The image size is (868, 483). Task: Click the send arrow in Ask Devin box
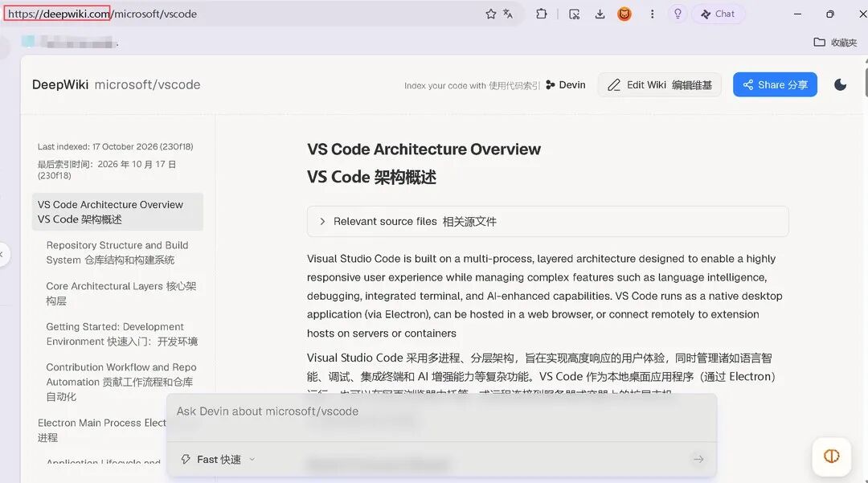point(698,459)
